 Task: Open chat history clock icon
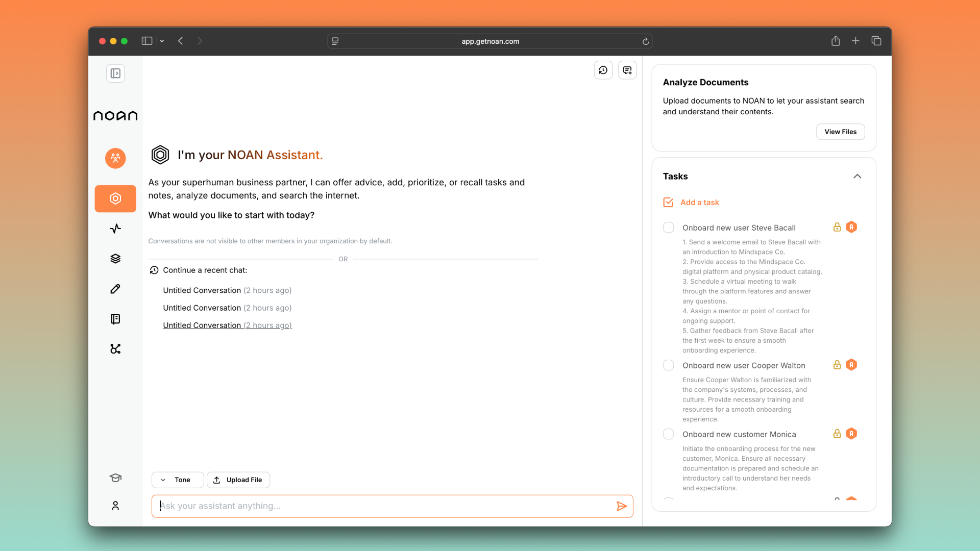point(603,70)
